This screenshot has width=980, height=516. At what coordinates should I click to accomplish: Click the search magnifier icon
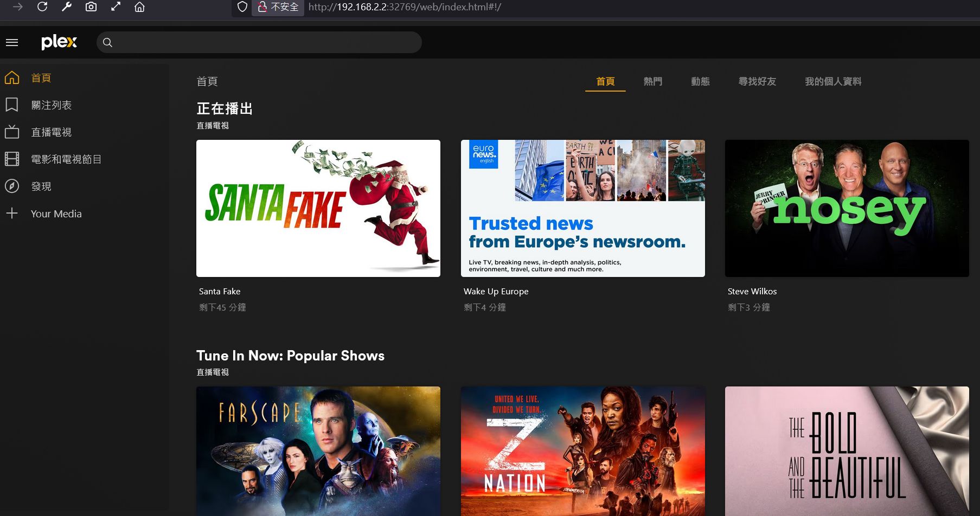tap(107, 42)
